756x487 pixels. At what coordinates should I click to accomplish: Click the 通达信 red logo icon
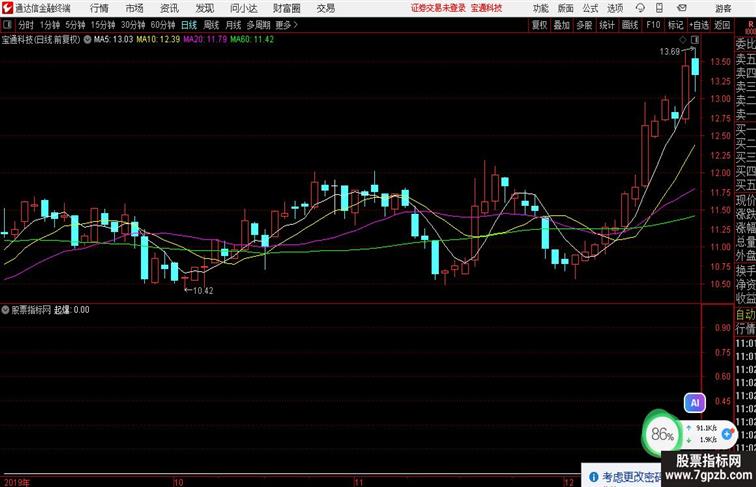7,8
